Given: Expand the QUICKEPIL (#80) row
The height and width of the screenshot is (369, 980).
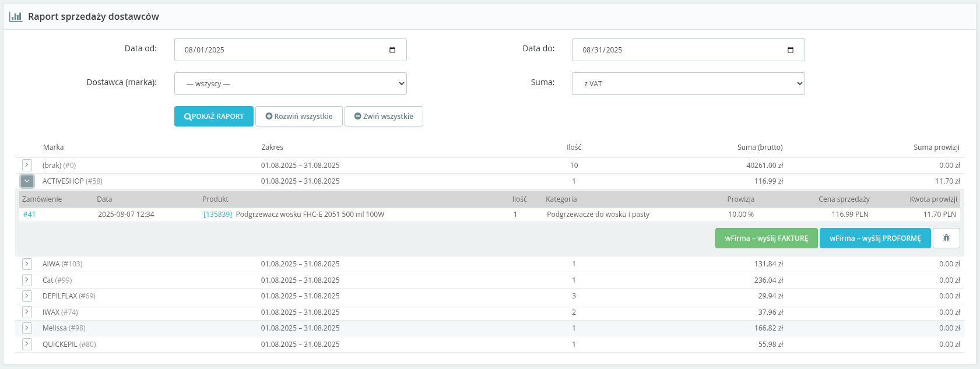Looking at the screenshot, I should pos(27,344).
